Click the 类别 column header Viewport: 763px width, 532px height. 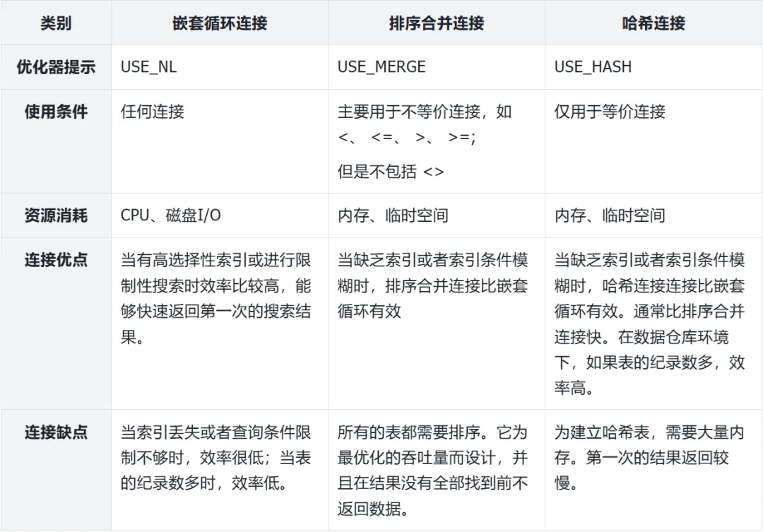pyautogui.click(x=56, y=23)
